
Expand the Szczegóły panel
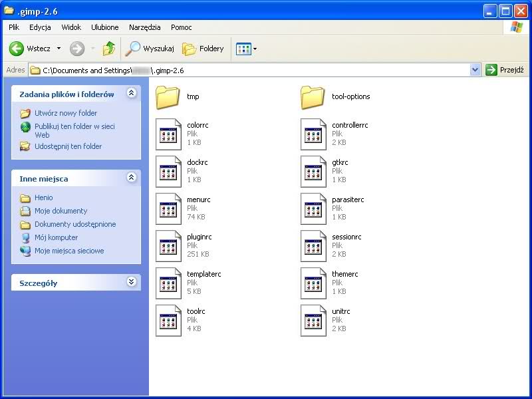131,282
